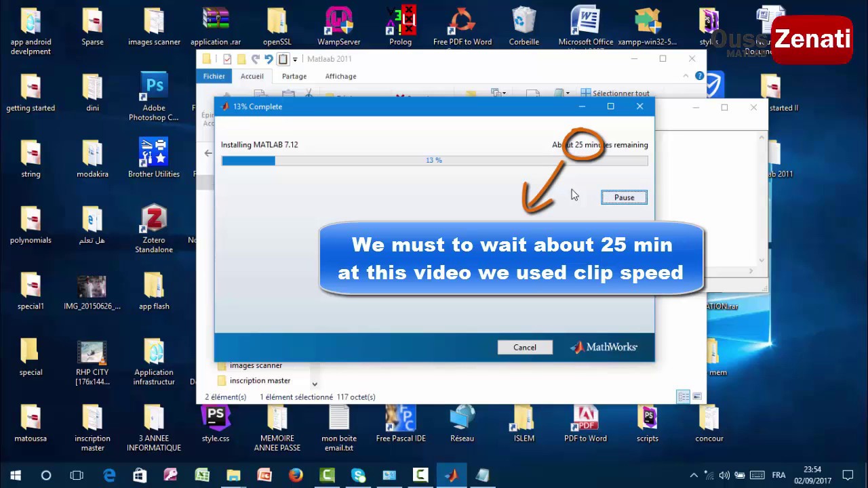Select application .rar archive icon
The height and width of the screenshot is (488, 868).
216,27
